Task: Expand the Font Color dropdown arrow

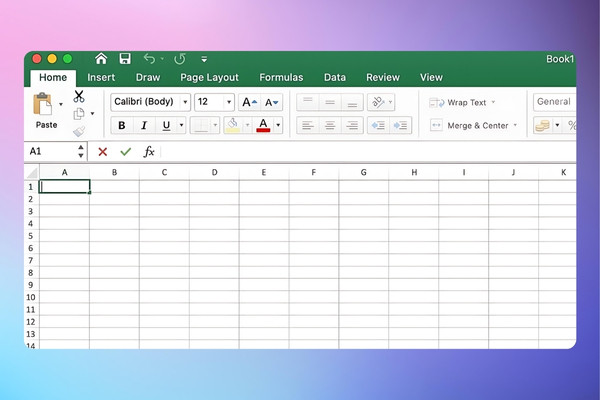Action: 278,125
